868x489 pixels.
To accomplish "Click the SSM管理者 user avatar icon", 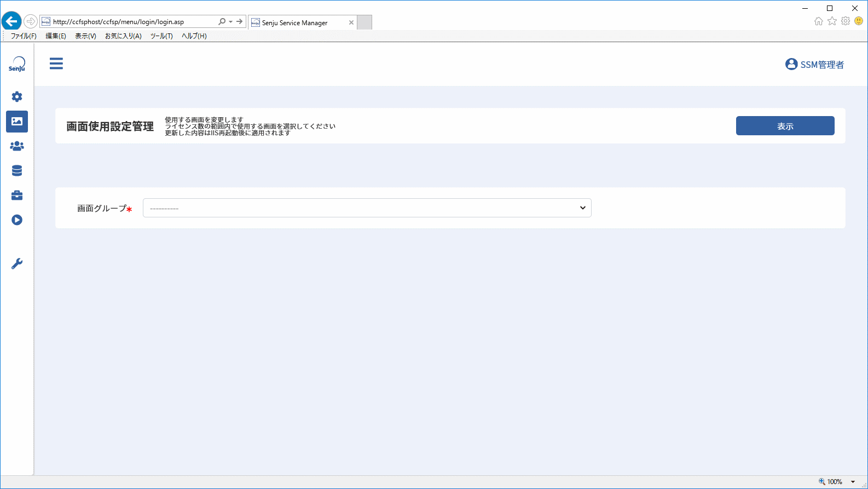I will pyautogui.click(x=791, y=64).
